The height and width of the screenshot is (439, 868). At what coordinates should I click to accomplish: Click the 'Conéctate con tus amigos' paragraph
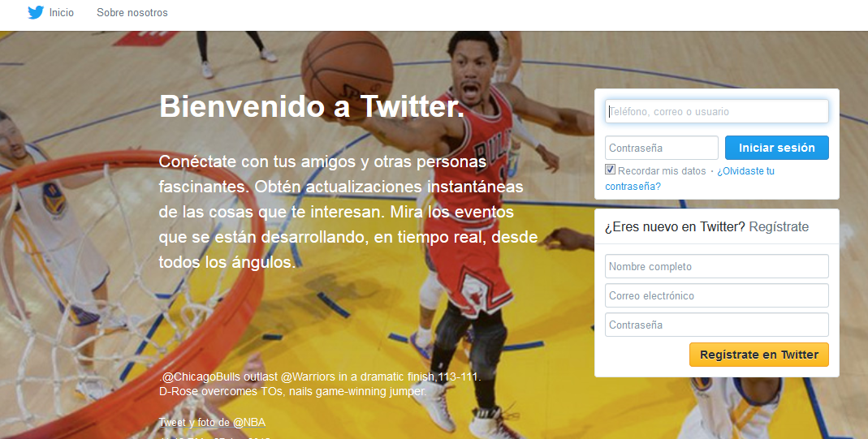(x=348, y=212)
